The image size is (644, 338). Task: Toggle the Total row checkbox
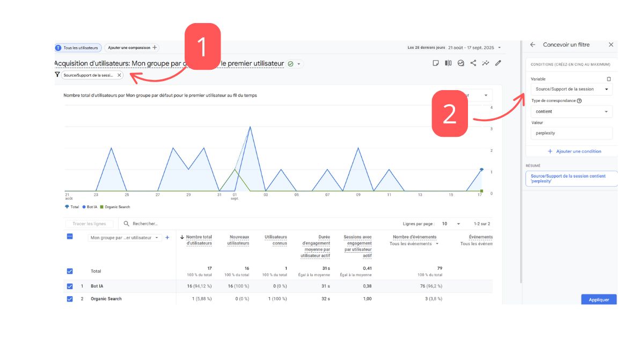70,271
